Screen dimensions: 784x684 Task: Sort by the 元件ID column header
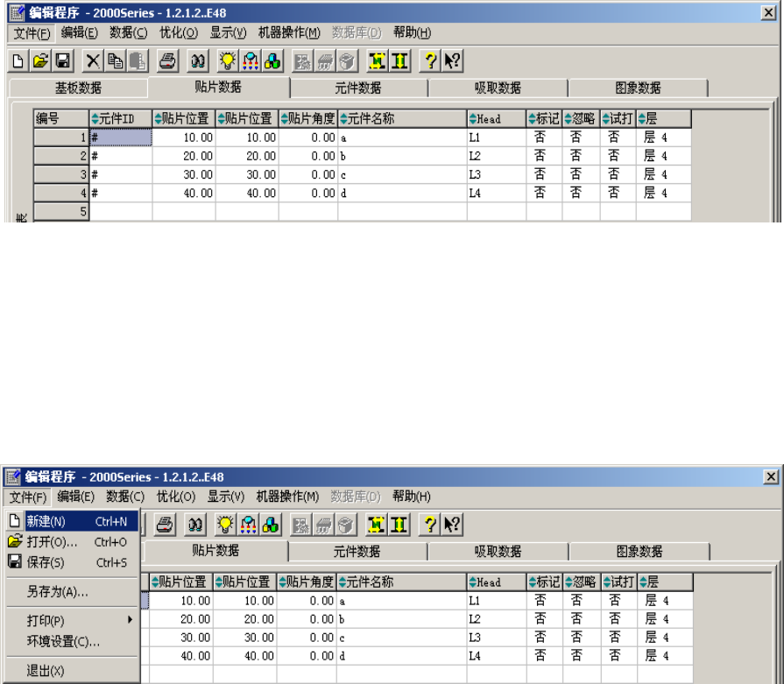121,118
